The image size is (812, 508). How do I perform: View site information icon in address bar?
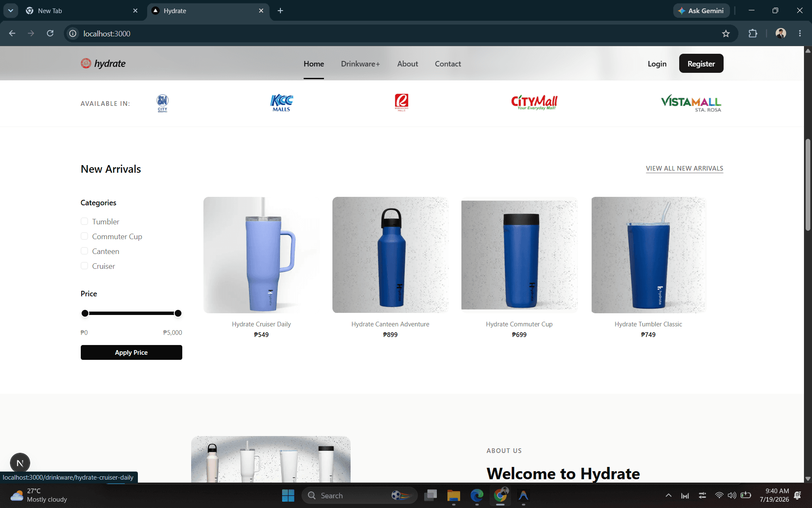coord(73,33)
